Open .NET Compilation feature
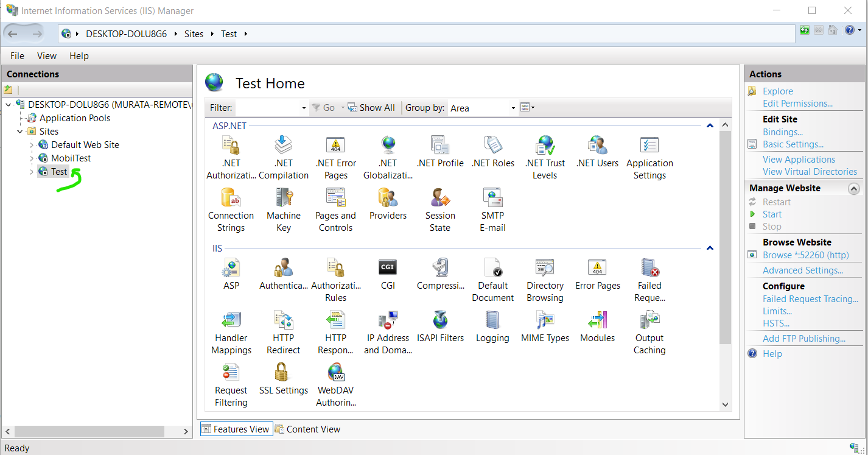Image resolution: width=868 pixels, height=455 pixels. (x=284, y=158)
